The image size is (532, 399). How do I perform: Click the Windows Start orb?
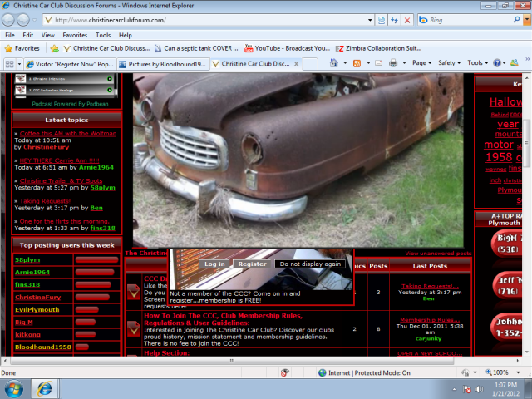coord(13,389)
